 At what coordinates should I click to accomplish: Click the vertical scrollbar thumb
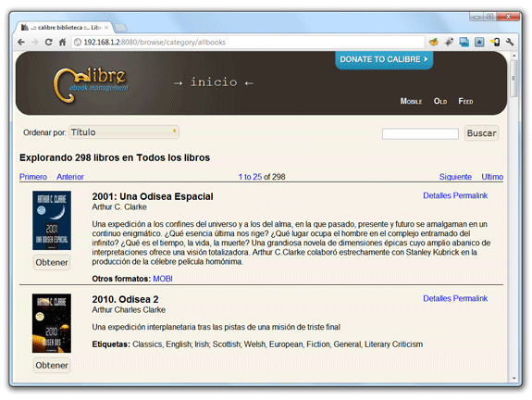(x=514, y=79)
